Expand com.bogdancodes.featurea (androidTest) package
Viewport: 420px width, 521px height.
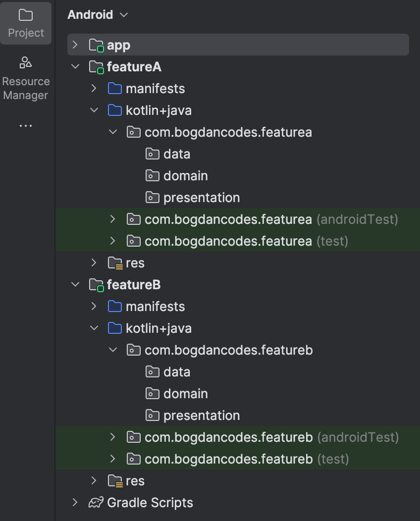112,219
